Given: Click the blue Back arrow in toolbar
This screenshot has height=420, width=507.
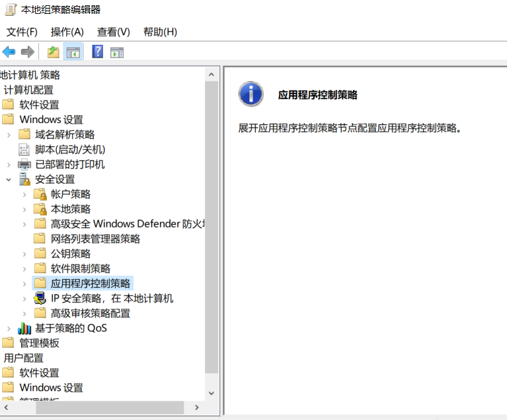Looking at the screenshot, I should click(x=9, y=52).
